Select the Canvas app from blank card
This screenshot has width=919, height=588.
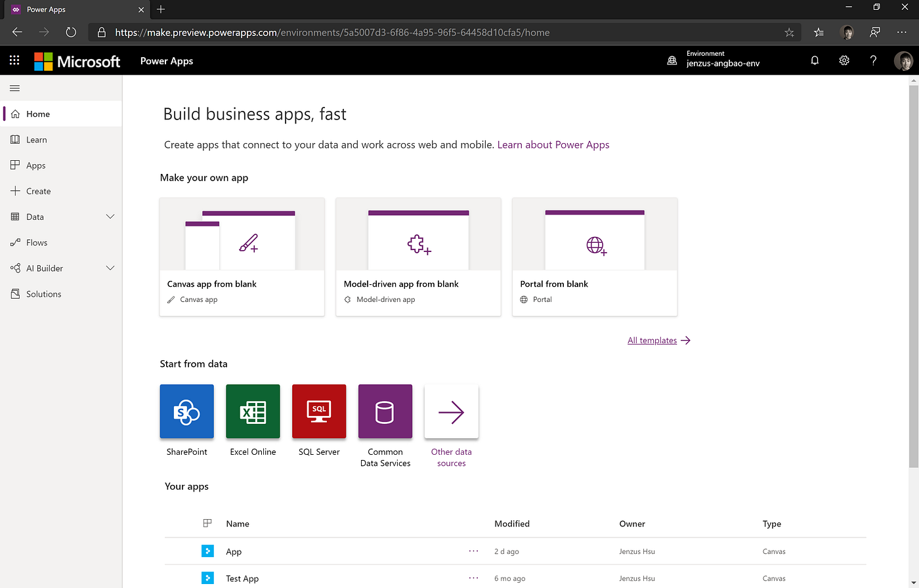click(x=242, y=257)
